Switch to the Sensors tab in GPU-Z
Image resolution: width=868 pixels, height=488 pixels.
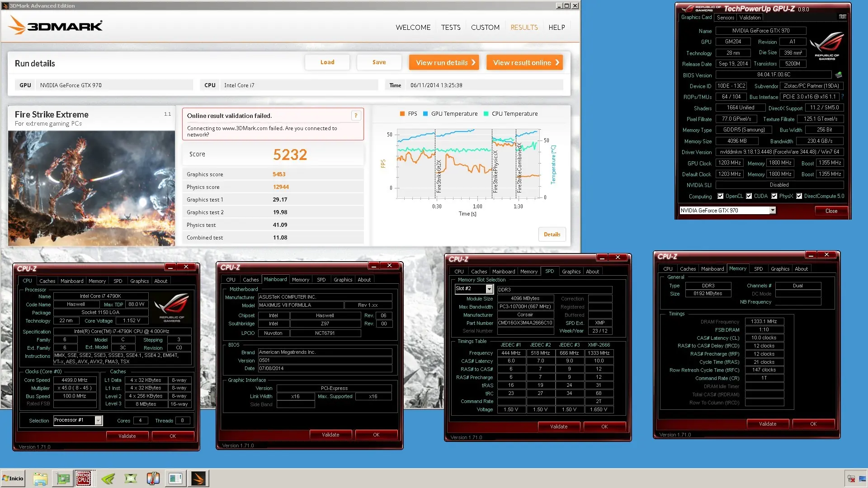click(725, 18)
